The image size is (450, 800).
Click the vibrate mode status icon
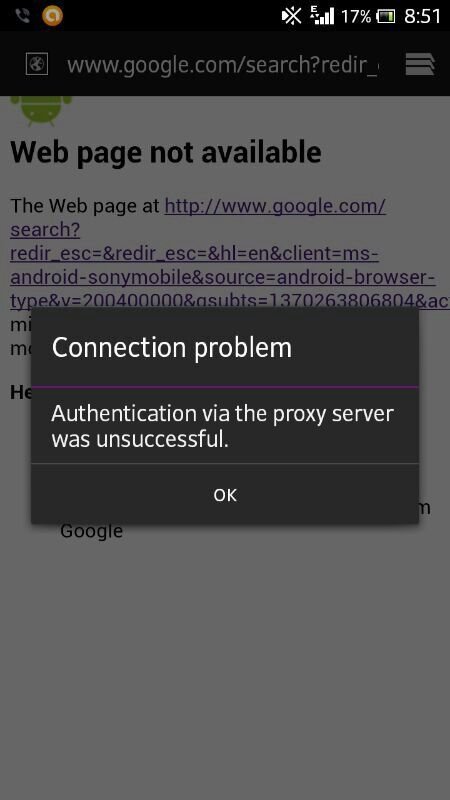coord(291,16)
